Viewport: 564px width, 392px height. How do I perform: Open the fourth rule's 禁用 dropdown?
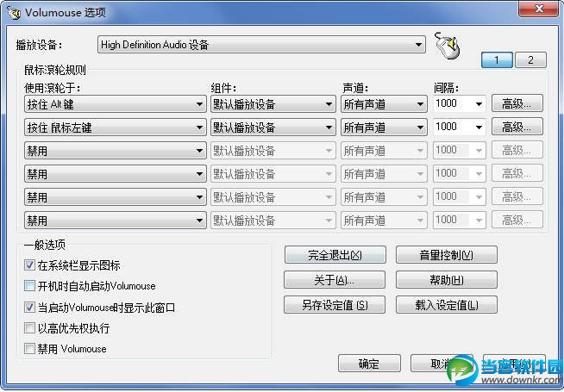pos(116,174)
